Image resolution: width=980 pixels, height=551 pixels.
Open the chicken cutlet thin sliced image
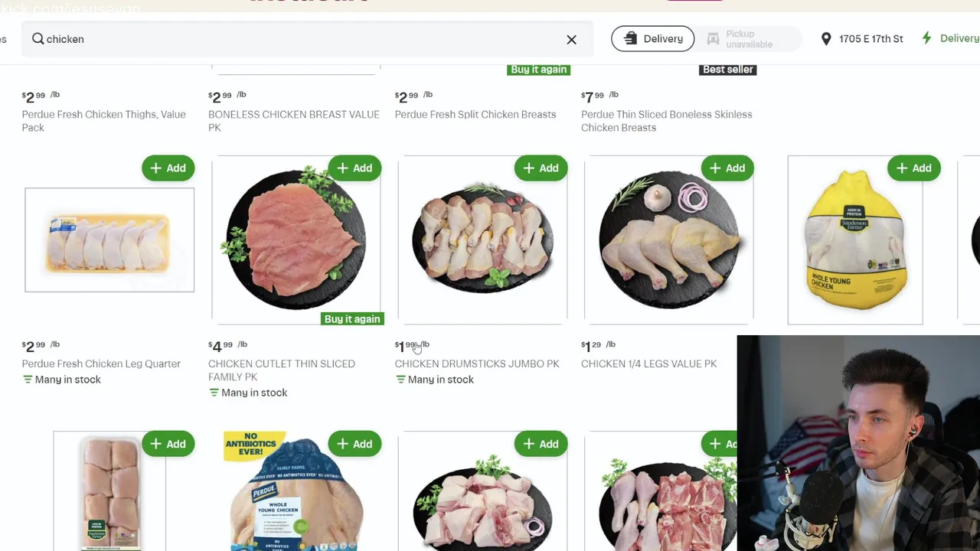(x=296, y=240)
